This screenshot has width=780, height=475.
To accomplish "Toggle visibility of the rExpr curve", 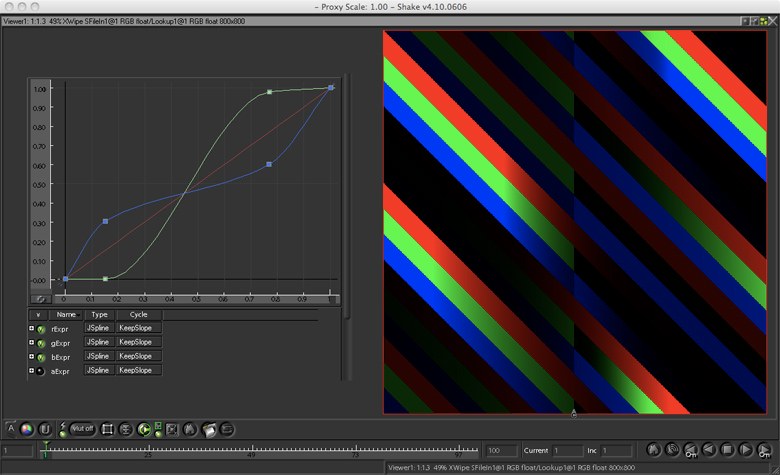I will [x=42, y=328].
